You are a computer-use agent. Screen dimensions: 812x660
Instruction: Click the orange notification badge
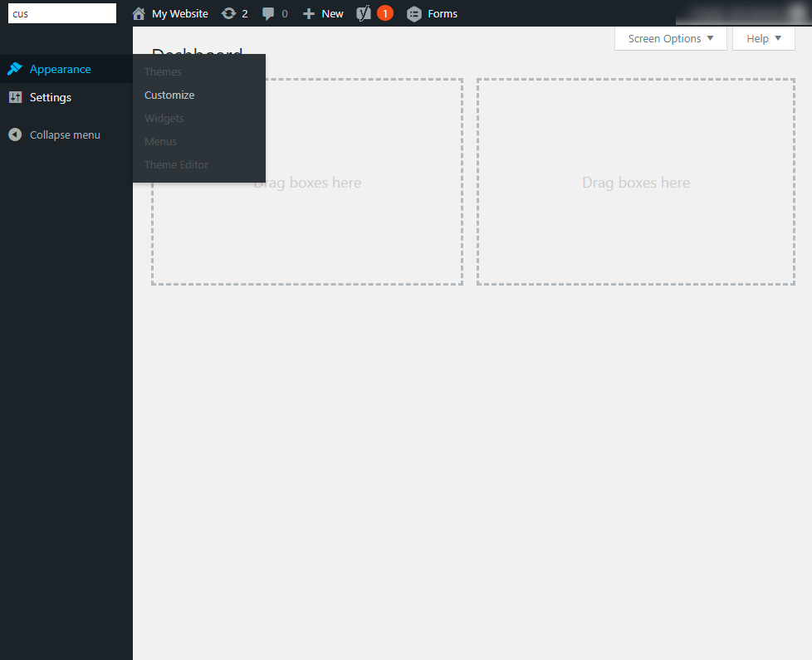click(384, 13)
